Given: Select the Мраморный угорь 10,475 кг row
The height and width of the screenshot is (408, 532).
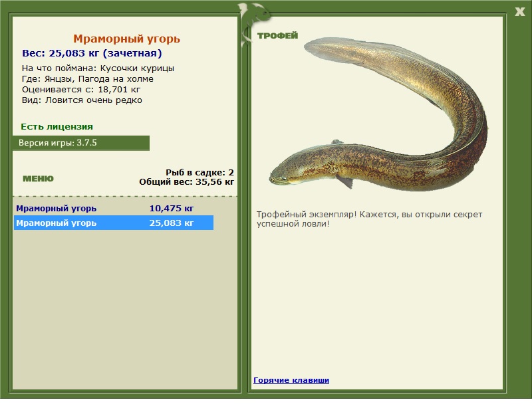Looking at the screenshot, I should click(114, 208).
